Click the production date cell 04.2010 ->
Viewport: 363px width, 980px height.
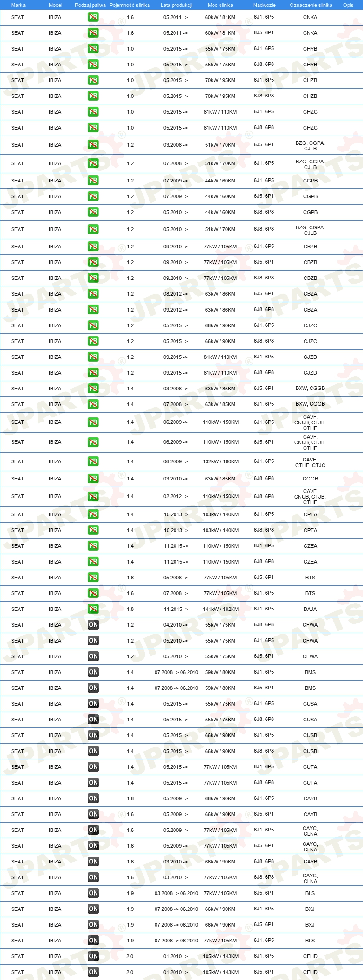pyautogui.click(x=175, y=625)
